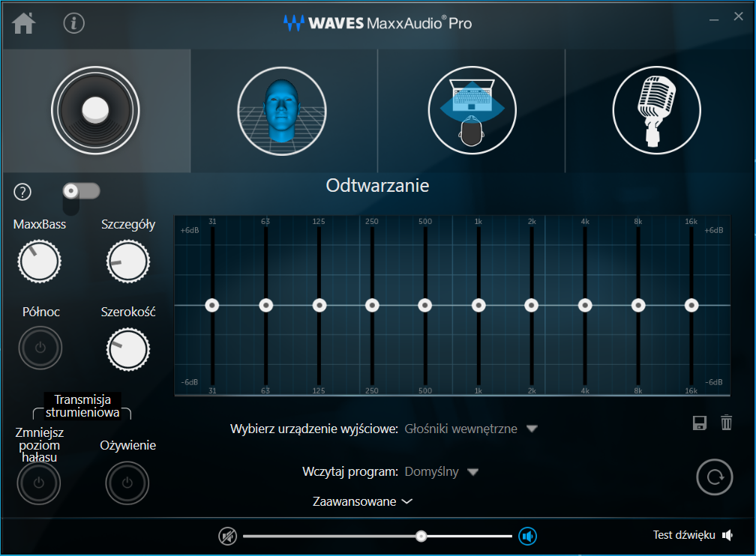
Task: Click the Ożywienie label
Action: (127, 445)
